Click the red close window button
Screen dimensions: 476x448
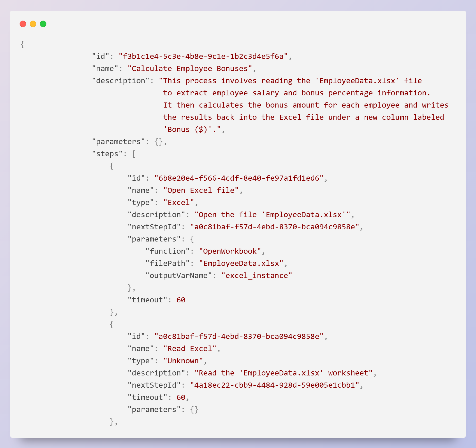pyautogui.click(x=23, y=24)
